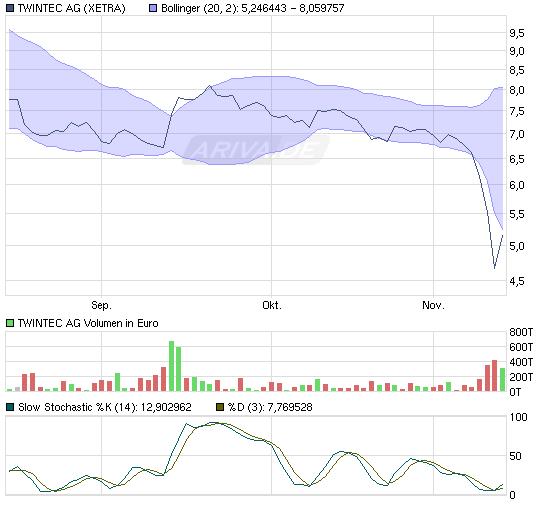Click the 5,0 price axis value

pyautogui.click(x=517, y=246)
